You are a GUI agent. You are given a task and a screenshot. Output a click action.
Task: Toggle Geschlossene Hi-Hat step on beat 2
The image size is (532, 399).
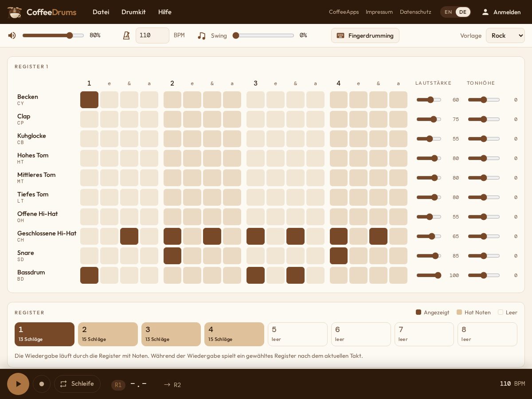point(172,236)
